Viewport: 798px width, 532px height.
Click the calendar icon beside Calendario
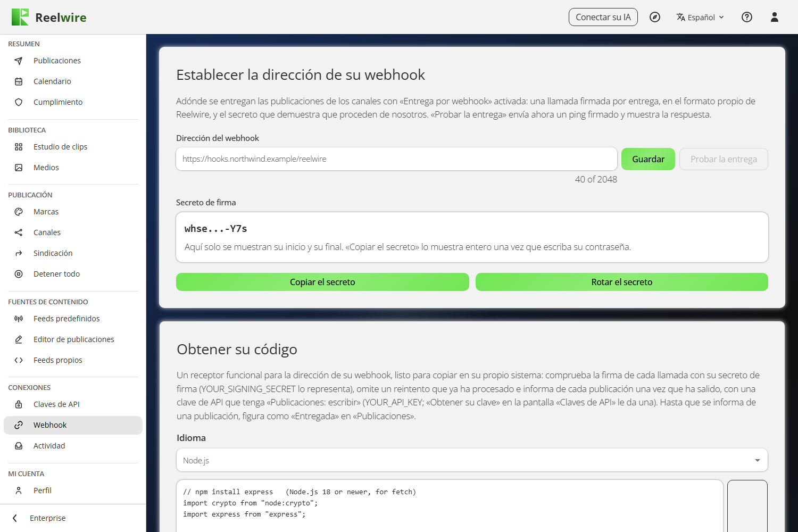click(x=19, y=81)
